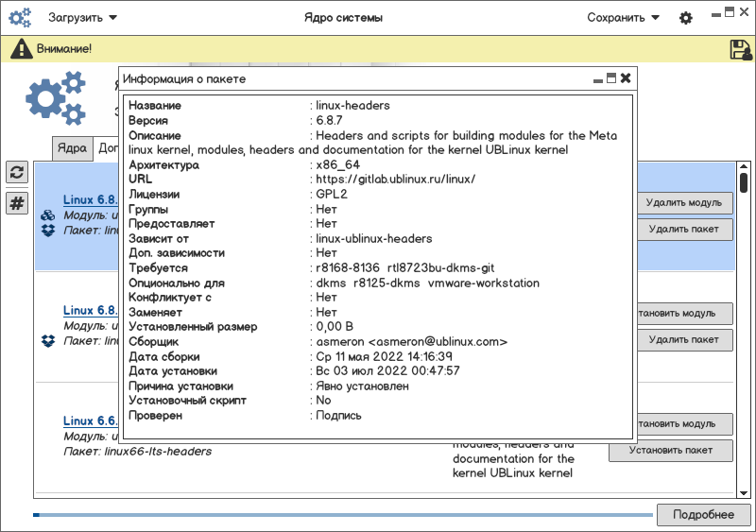
Task: Open the Сохранить dropdown menu
Action: [623, 17]
